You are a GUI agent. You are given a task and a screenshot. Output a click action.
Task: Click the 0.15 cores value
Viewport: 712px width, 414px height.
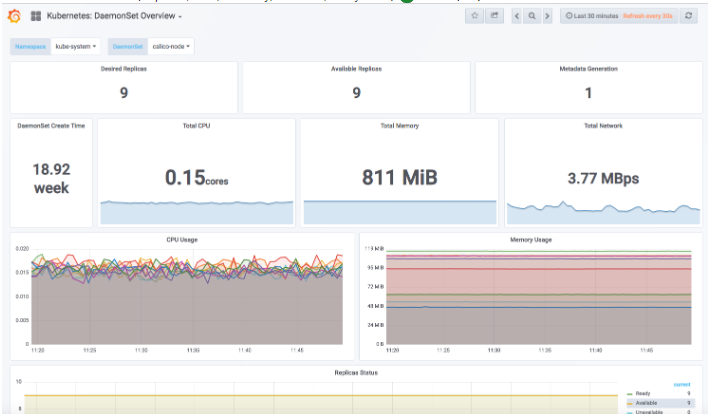coord(197,177)
